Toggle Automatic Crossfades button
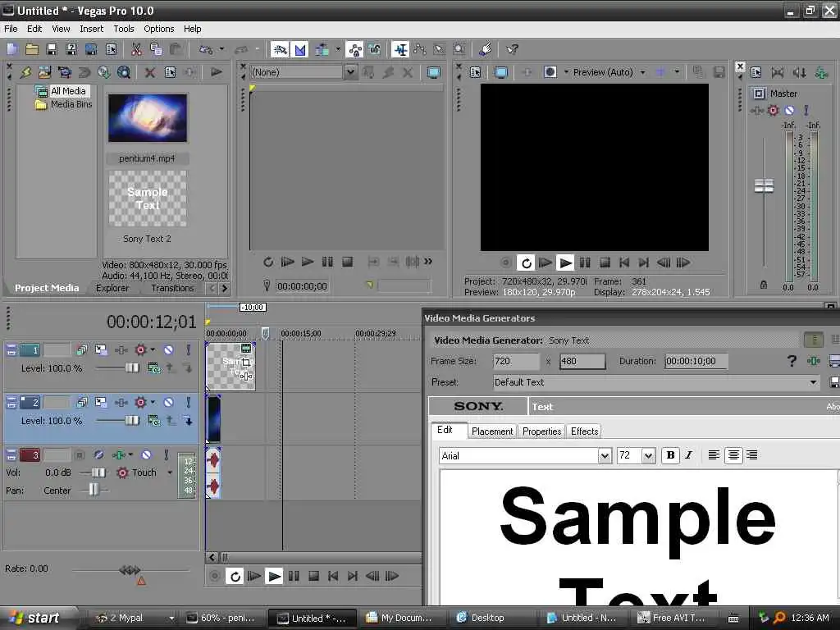This screenshot has height=630, width=840. point(300,50)
